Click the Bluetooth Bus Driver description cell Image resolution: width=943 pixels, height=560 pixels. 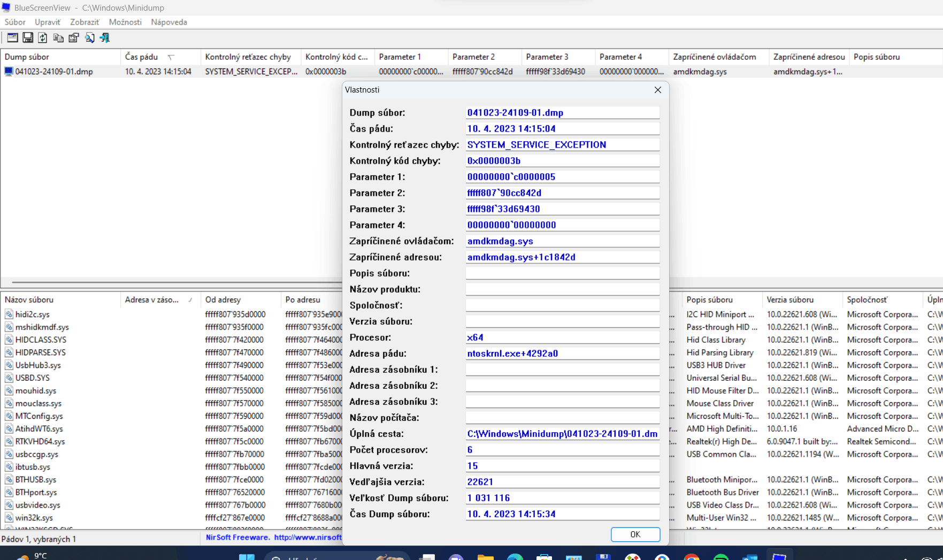(723, 493)
